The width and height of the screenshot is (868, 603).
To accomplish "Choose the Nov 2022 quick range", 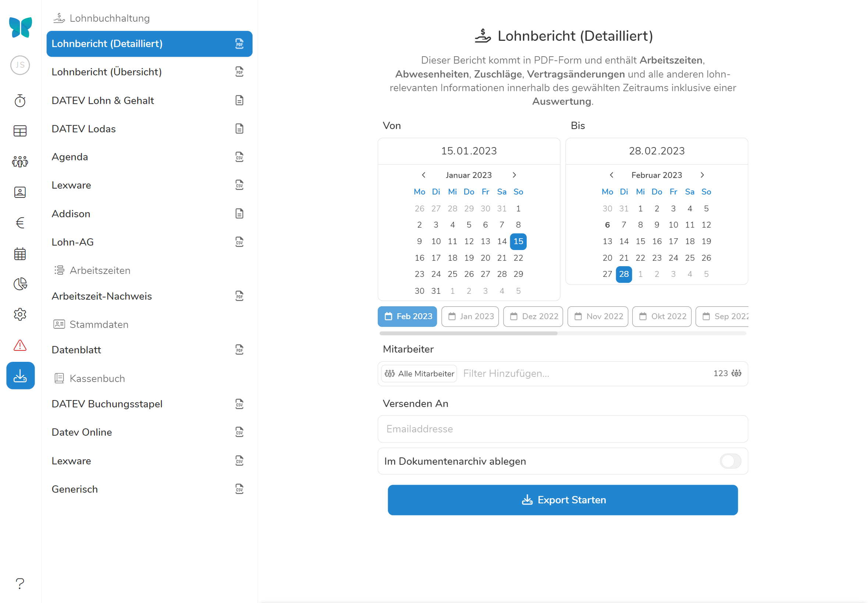I will click(598, 316).
